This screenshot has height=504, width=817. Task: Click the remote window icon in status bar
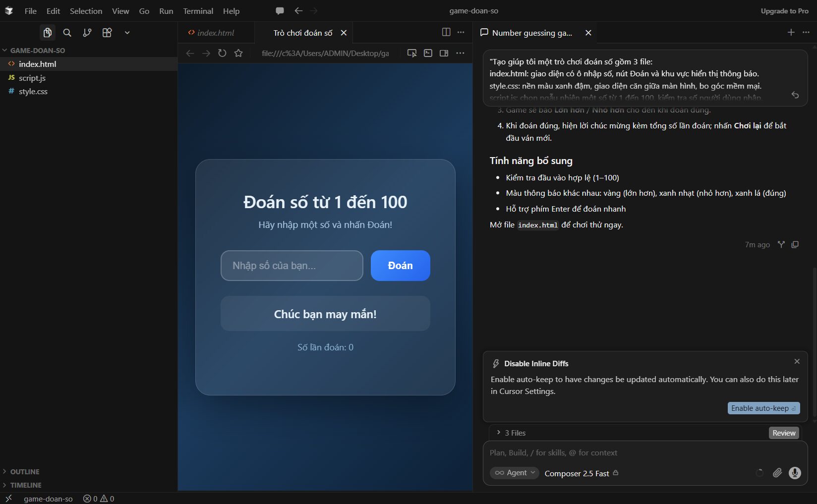click(8, 499)
